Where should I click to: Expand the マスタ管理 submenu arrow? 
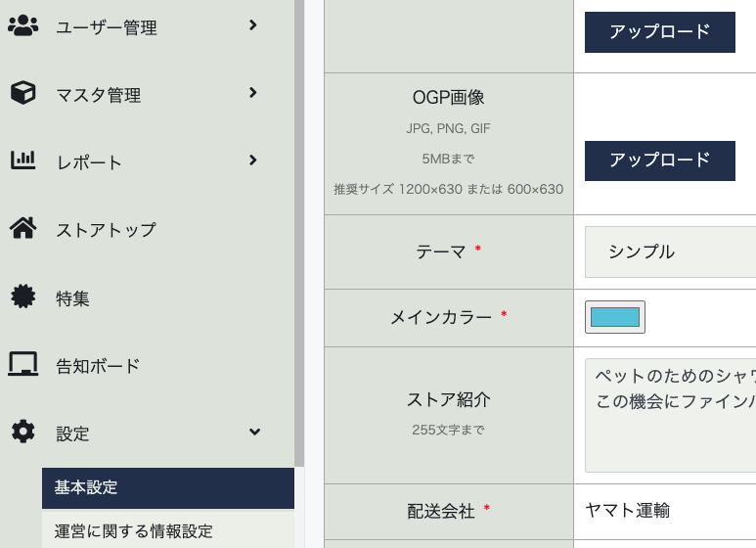[x=253, y=93]
